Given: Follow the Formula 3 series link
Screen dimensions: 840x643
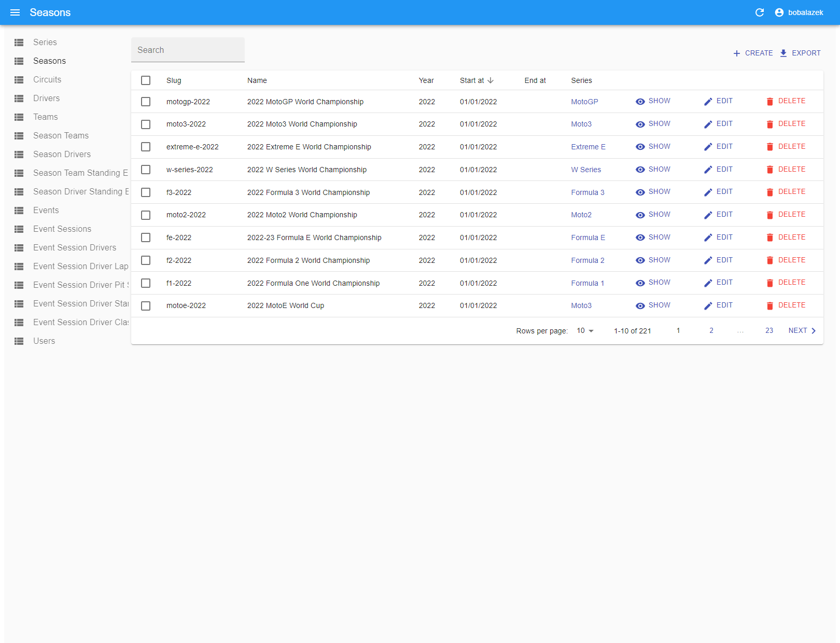Looking at the screenshot, I should click(x=587, y=192).
